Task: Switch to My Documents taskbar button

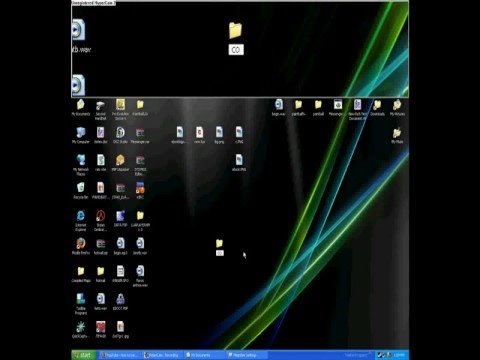Action: tap(204, 355)
